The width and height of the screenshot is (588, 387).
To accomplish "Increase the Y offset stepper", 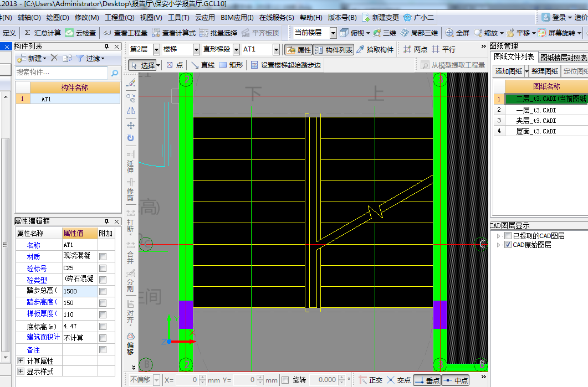I will pos(260,377).
